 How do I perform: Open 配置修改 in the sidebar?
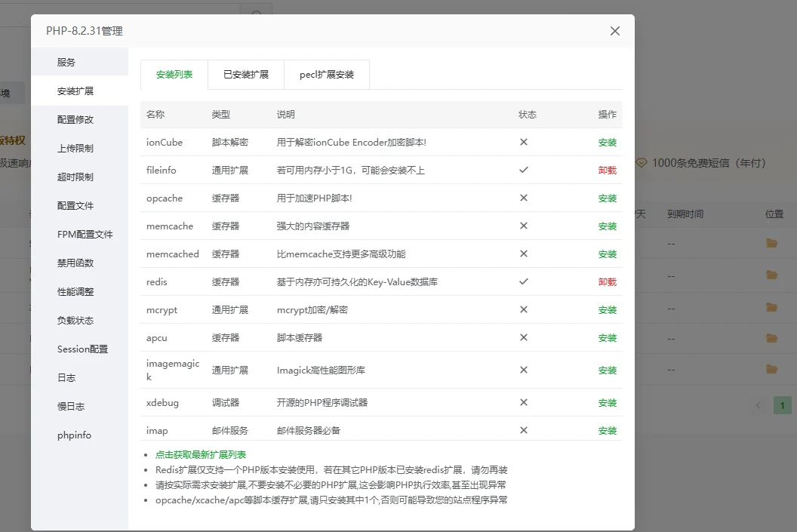[x=79, y=119]
